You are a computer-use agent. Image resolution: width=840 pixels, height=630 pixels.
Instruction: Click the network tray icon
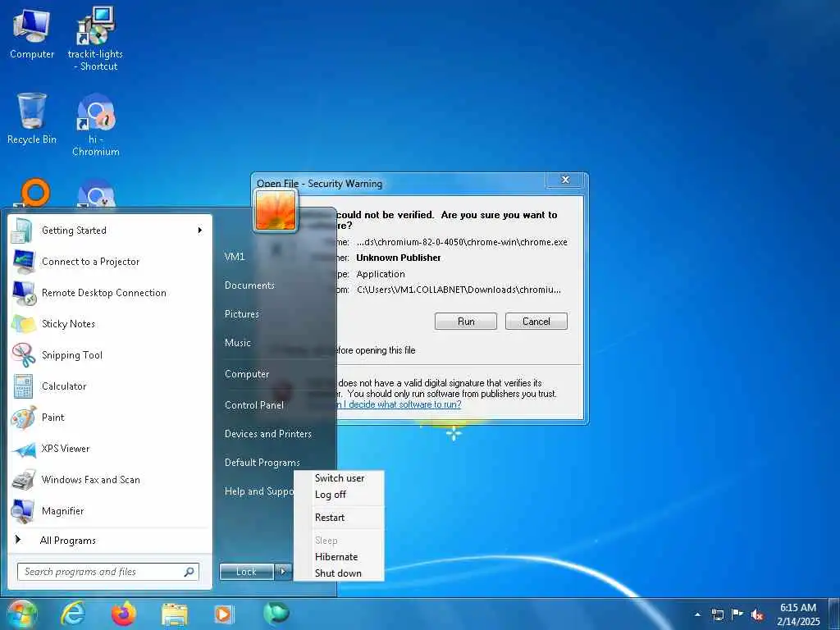(717, 614)
